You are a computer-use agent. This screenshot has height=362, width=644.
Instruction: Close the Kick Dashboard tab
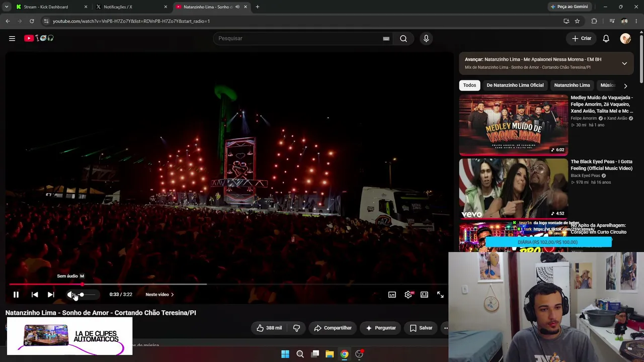pyautogui.click(x=86, y=7)
